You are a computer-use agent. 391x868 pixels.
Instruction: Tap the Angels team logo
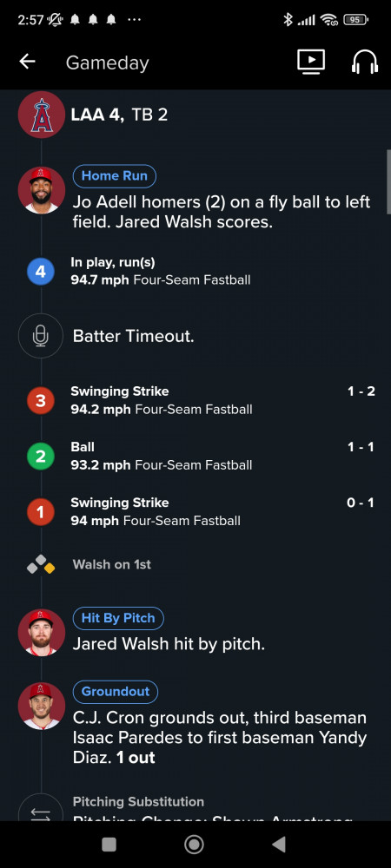point(41,115)
